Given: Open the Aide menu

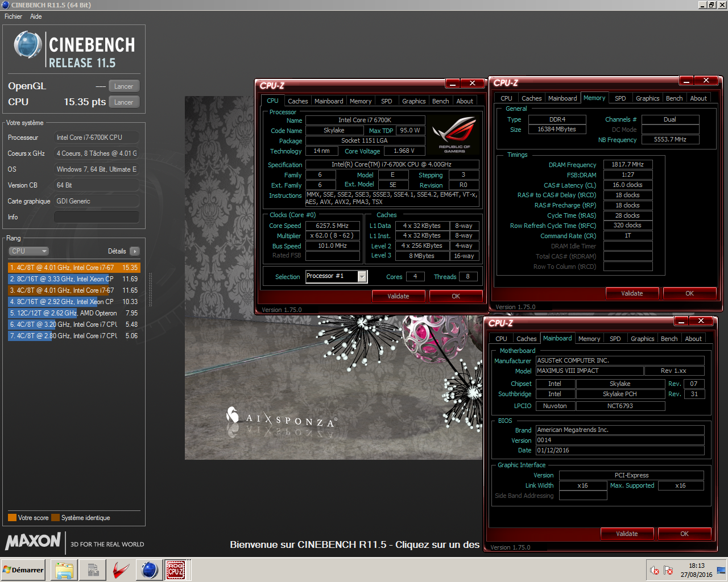Looking at the screenshot, I should tap(36, 16).
